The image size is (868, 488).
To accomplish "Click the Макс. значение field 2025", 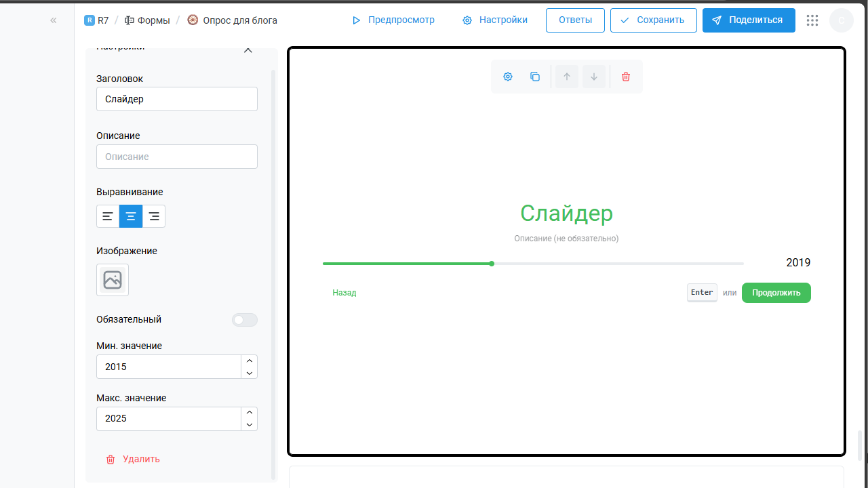I will pos(169,418).
